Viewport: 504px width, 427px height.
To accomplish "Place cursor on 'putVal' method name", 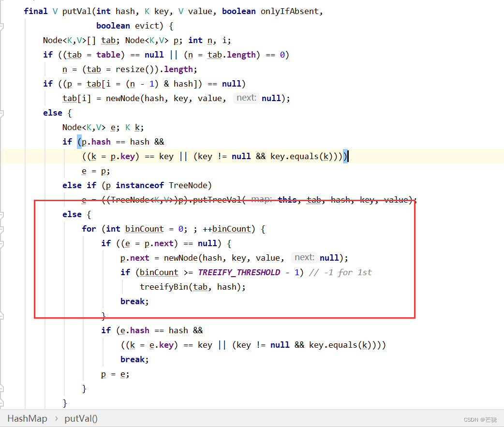I will [77, 11].
